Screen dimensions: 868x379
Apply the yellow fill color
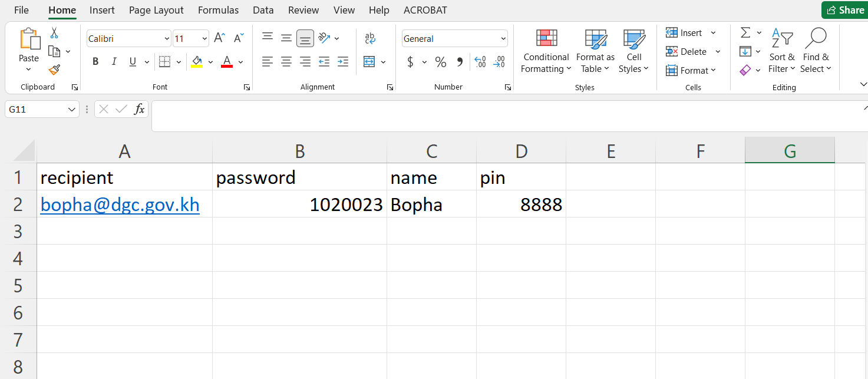[197, 62]
